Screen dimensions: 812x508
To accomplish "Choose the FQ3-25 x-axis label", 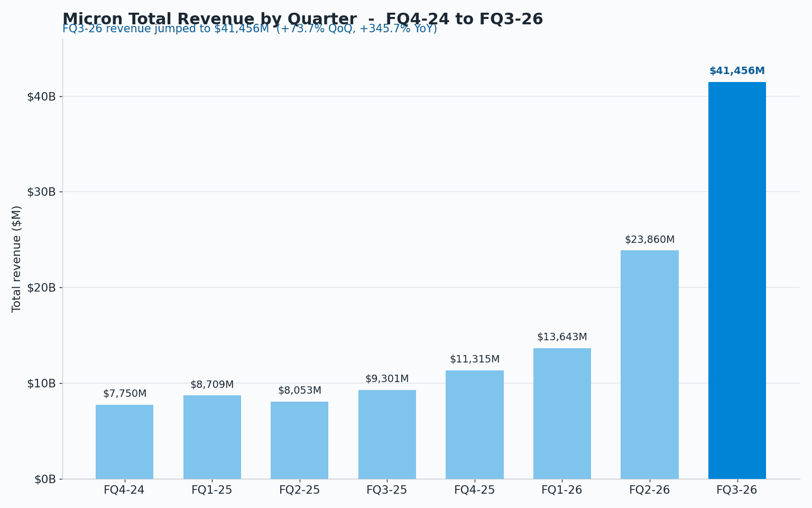I will tap(387, 490).
